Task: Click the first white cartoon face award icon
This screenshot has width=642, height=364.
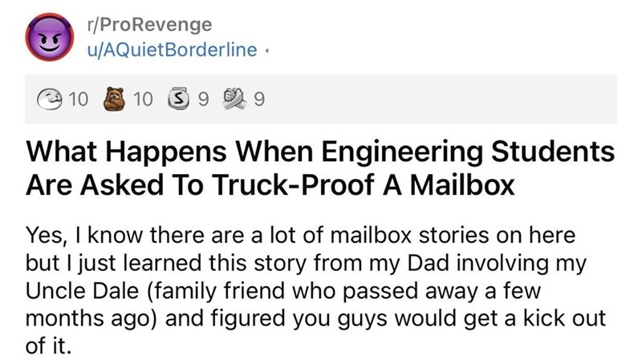Action: coord(50,99)
